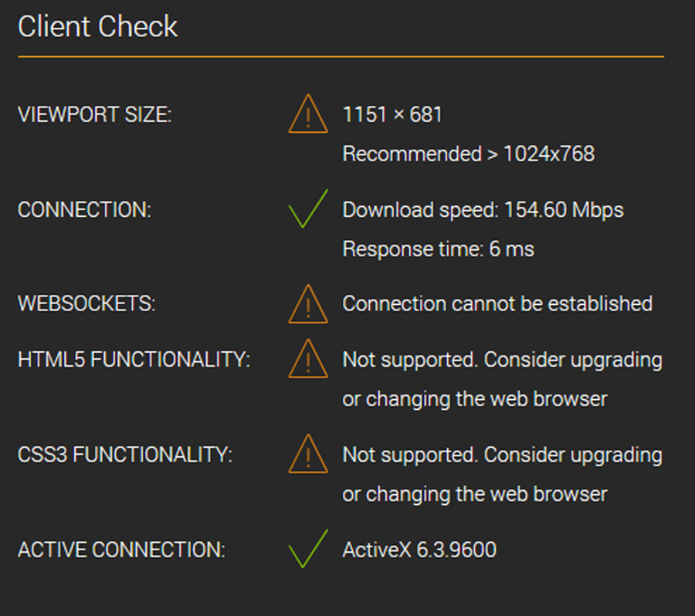Viewport: 695px width, 616px height.
Task: Click the CSS3 Functionality warning triangle icon
Action: (308, 454)
